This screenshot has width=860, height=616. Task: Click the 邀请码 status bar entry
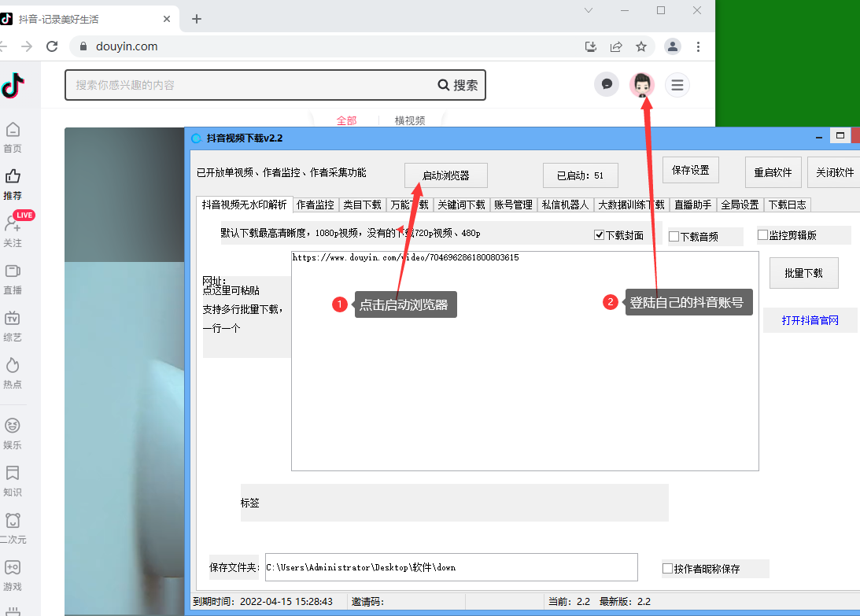coord(367,602)
